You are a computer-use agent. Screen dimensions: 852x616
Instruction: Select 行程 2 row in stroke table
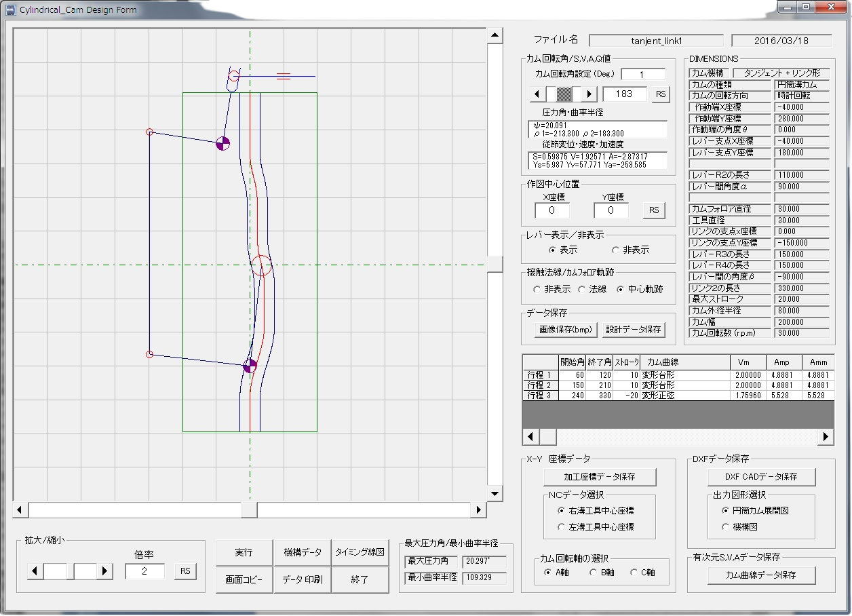pyautogui.click(x=539, y=385)
